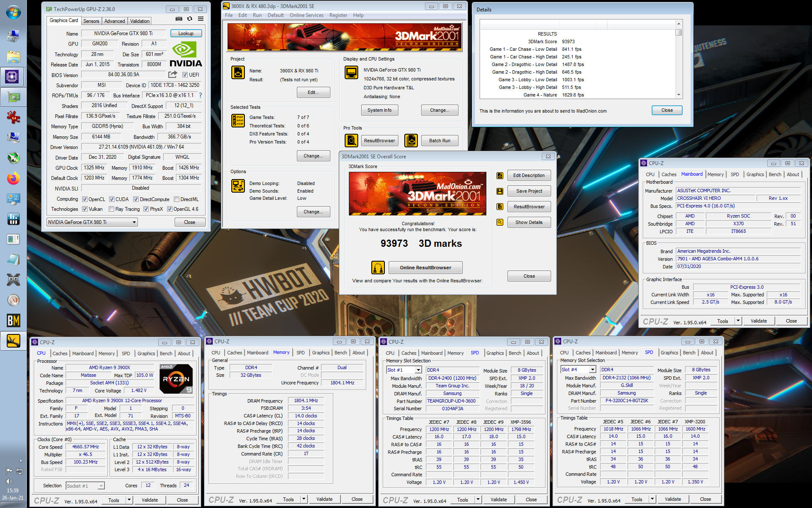Toggle the CUDA checkbox
The width and height of the screenshot is (812, 508).
tap(112, 199)
